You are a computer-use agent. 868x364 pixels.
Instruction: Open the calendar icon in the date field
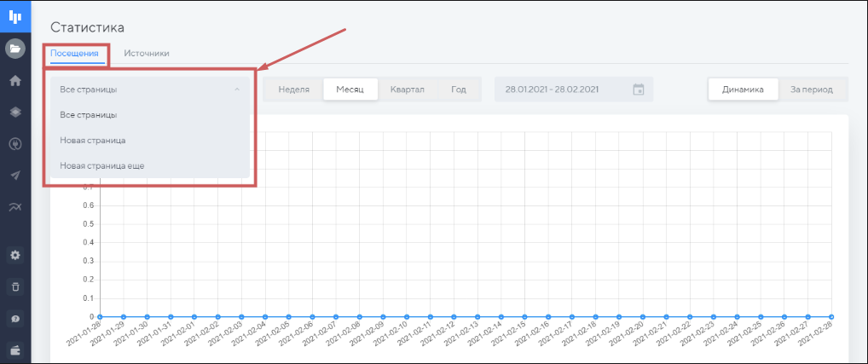(639, 90)
